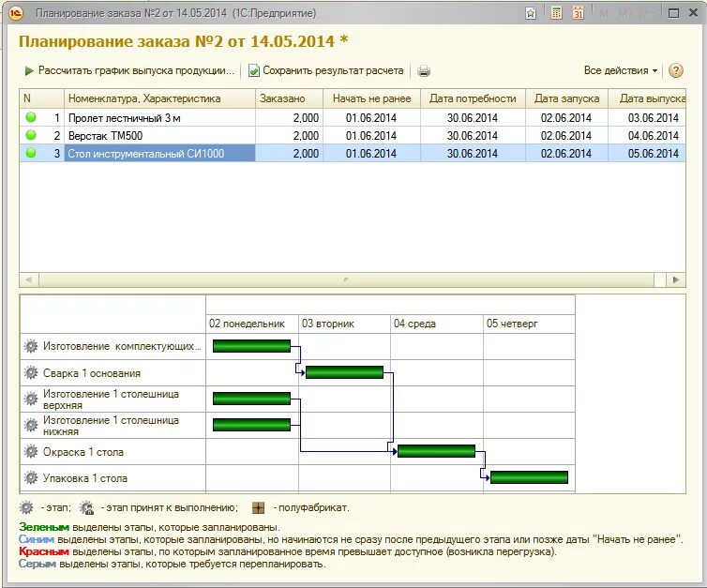707x588 pixels.
Task: Click the green play icon of Рассчитать график
Action: coord(29,70)
